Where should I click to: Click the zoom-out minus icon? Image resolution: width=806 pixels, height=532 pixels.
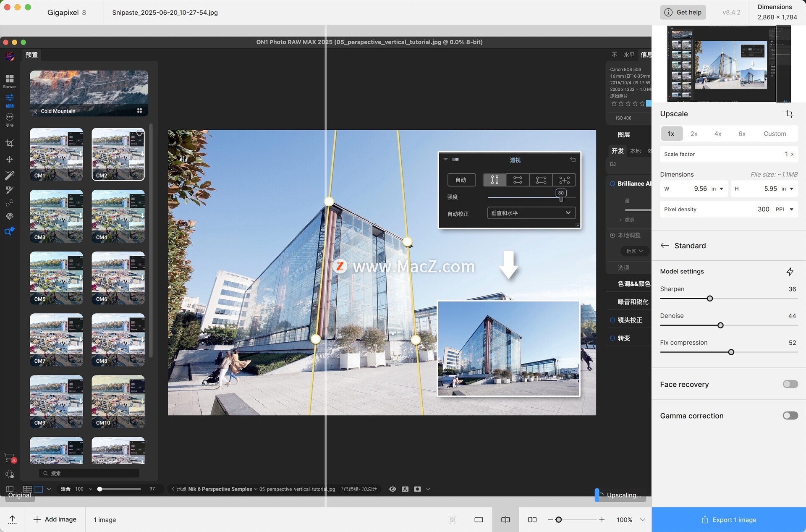click(550, 520)
